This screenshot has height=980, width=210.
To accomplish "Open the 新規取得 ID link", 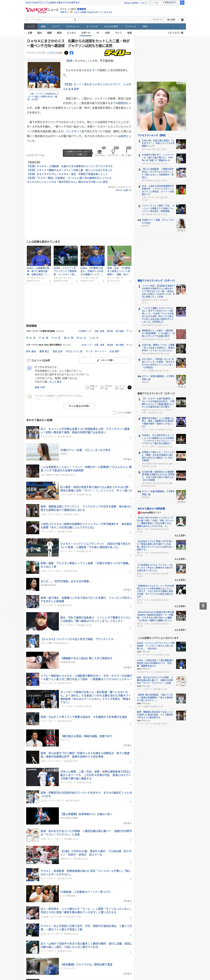I will (82, 9).
